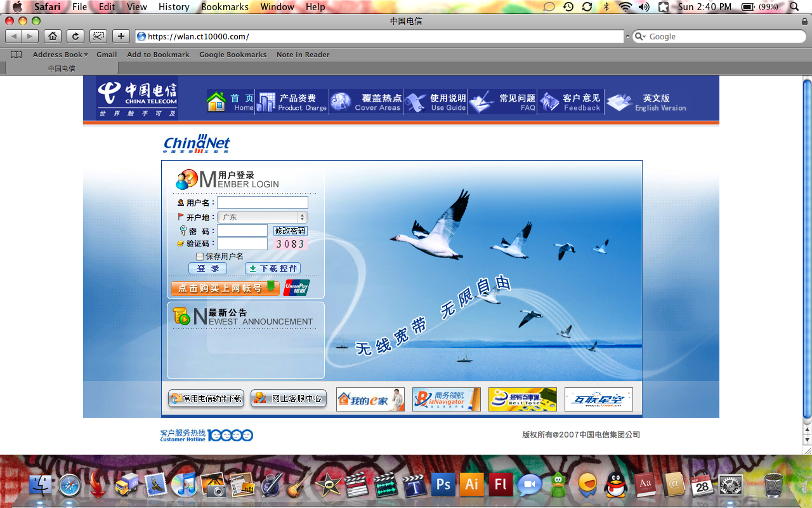Screen dimensions: 812x508
Task: Open the Window menu
Action: click(x=277, y=7)
